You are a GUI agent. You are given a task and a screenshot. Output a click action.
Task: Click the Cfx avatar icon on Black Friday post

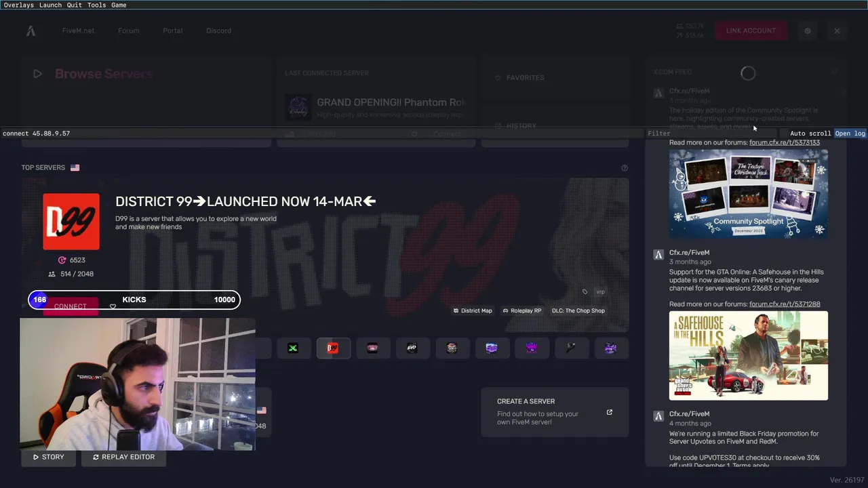pyautogui.click(x=658, y=416)
